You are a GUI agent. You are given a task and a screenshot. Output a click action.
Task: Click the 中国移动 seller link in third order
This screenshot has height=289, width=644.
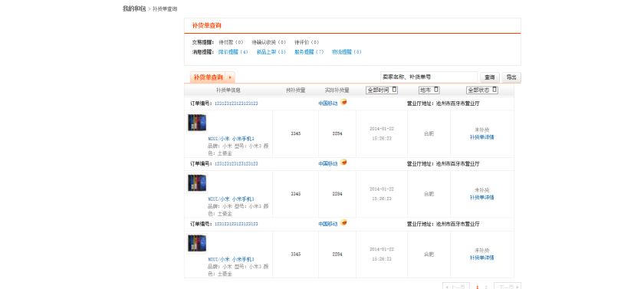click(328, 224)
